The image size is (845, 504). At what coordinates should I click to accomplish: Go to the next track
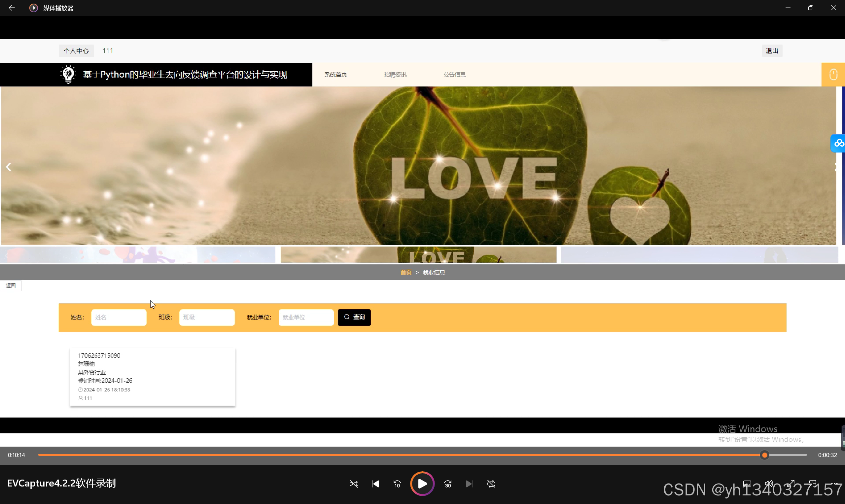[x=470, y=484]
